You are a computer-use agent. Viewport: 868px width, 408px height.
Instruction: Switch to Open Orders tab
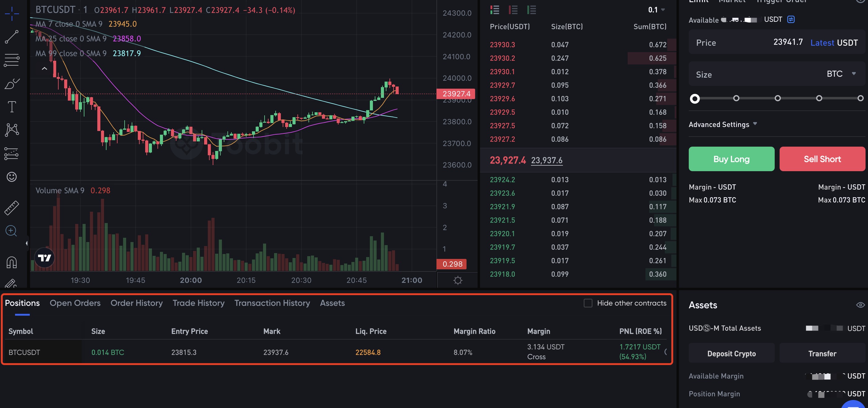pyautogui.click(x=75, y=303)
